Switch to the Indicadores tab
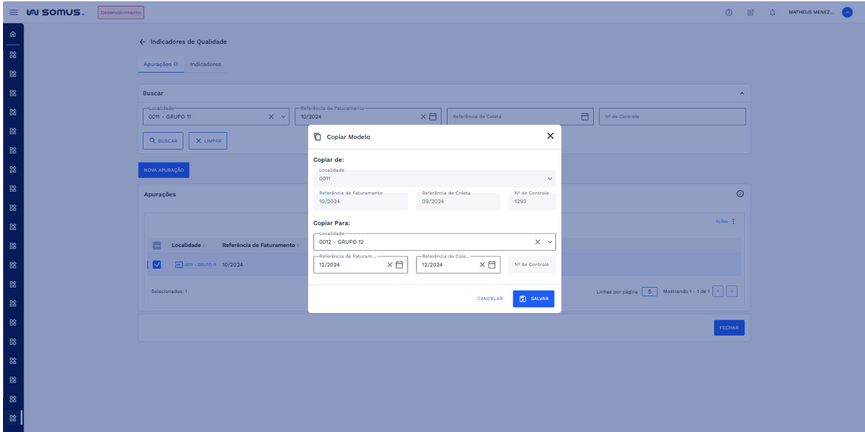This screenshot has height=432, width=865. pos(206,64)
